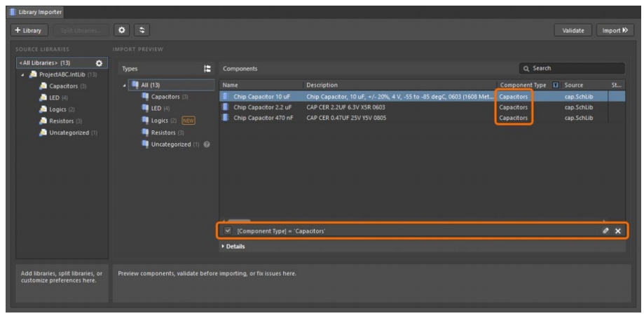Select Resistors (3) in Source Libraries
This screenshot has height=316, width=644.
click(65, 121)
